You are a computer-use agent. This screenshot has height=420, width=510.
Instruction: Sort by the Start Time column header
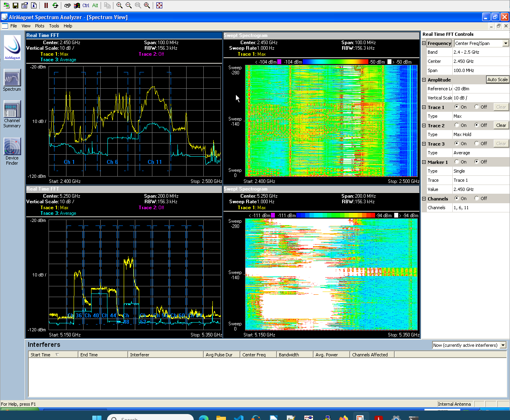[53, 355]
